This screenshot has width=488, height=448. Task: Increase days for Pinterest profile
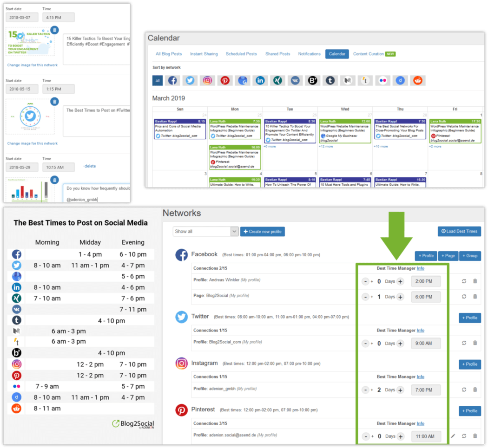pos(401,436)
